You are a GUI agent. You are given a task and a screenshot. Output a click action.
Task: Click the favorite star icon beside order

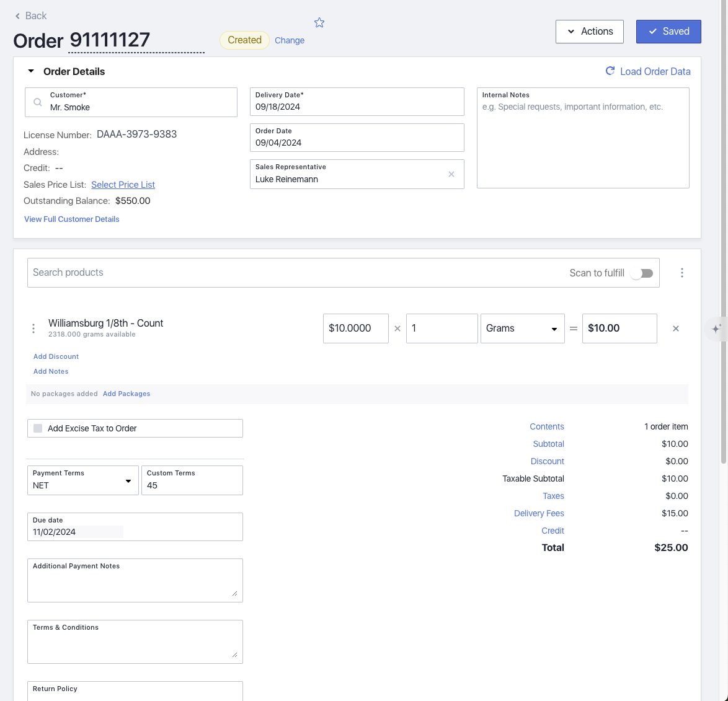(x=319, y=23)
